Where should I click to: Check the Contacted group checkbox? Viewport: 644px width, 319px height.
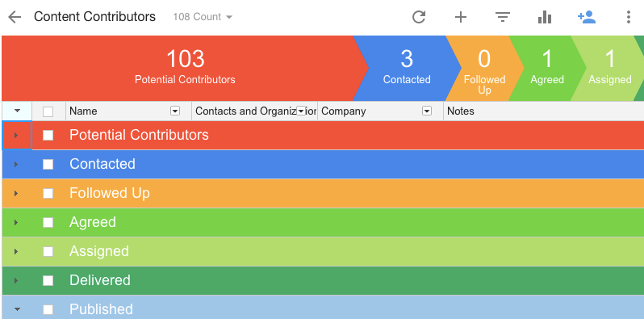click(48, 165)
